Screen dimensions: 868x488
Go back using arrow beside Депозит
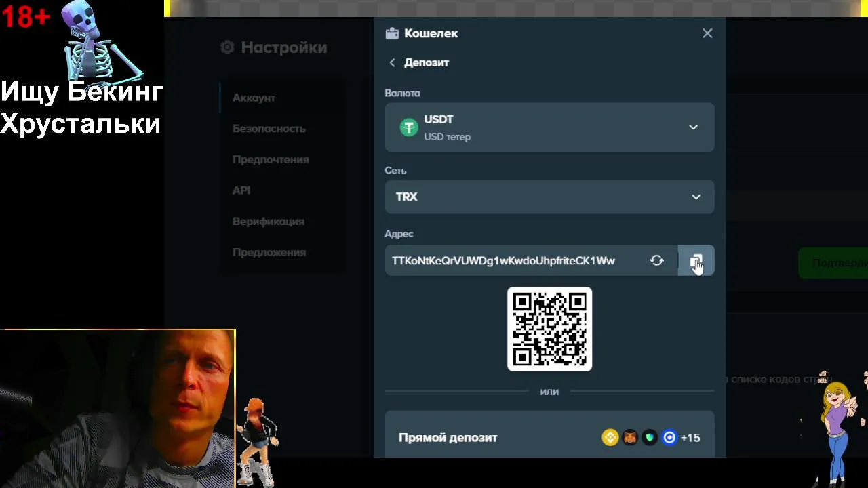point(392,62)
